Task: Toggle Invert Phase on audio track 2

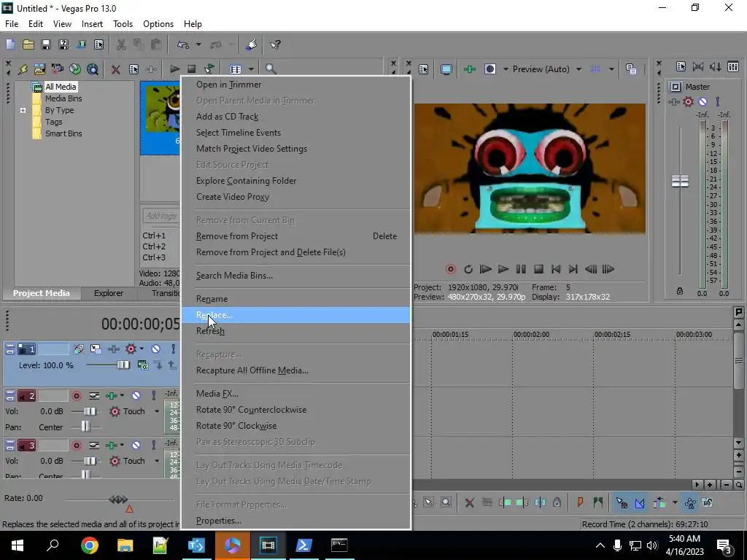Action: click(x=94, y=396)
